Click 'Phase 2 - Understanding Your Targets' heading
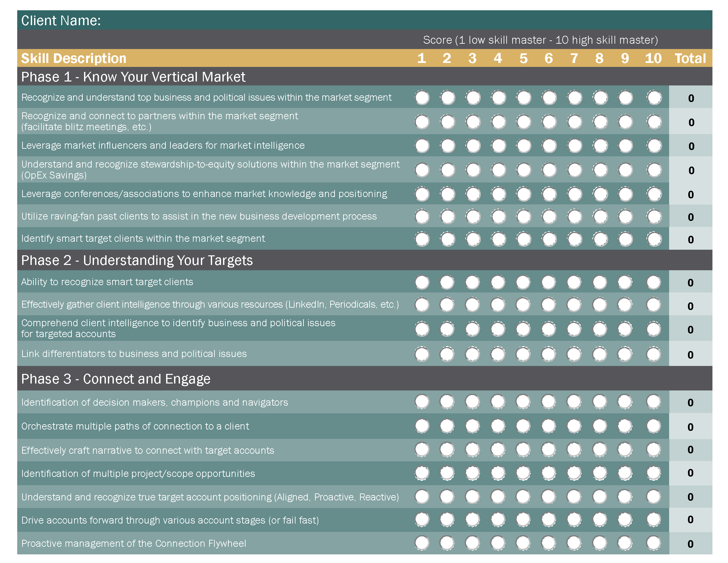The width and height of the screenshot is (728, 563). pyautogui.click(x=137, y=261)
